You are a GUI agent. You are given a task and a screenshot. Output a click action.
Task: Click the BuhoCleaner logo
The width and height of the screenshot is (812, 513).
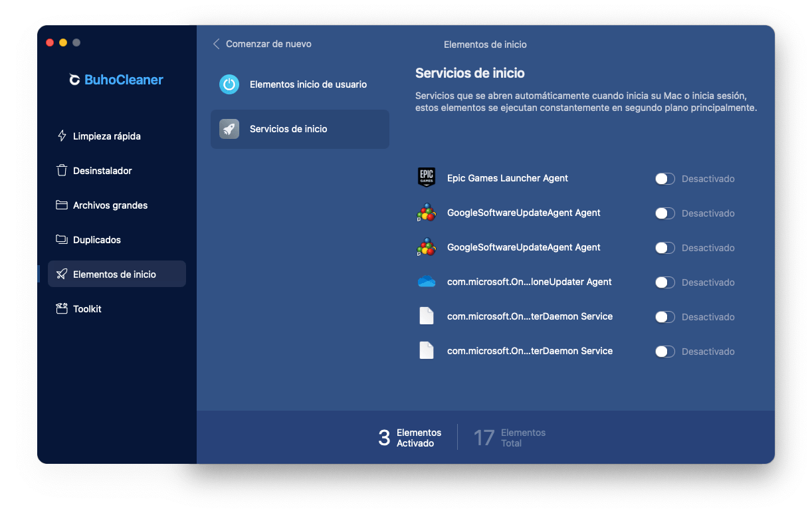116,80
